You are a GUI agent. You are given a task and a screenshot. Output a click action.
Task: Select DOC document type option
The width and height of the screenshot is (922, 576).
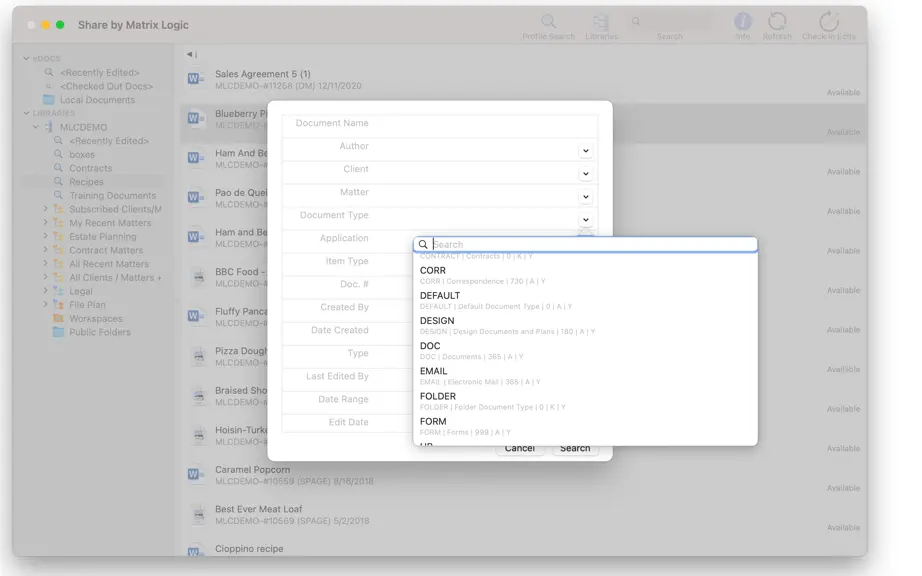coord(585,351)
